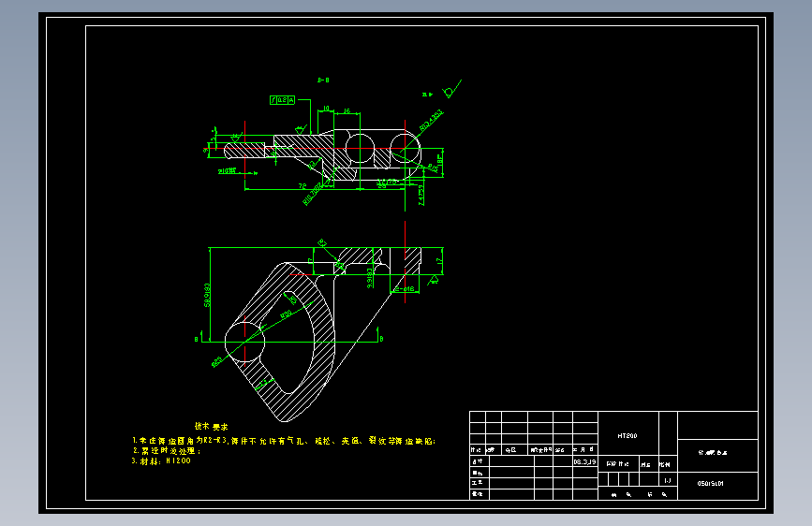The height and width of the screenshot is (526, 812).
Task: Click note 3 material line reading HT200
Action: click(161, 460)
